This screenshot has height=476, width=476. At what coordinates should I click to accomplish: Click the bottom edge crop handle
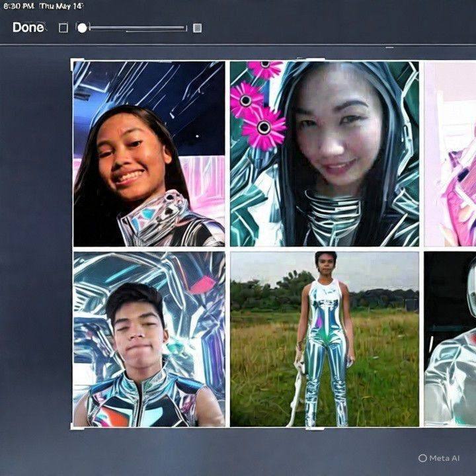coord(315,428)
